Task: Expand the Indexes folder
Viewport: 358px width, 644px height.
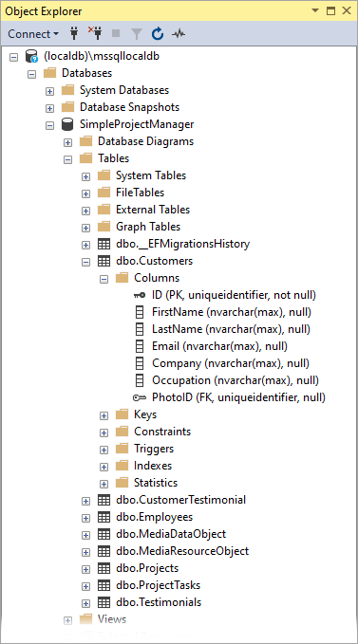Action: pos(104,467)
